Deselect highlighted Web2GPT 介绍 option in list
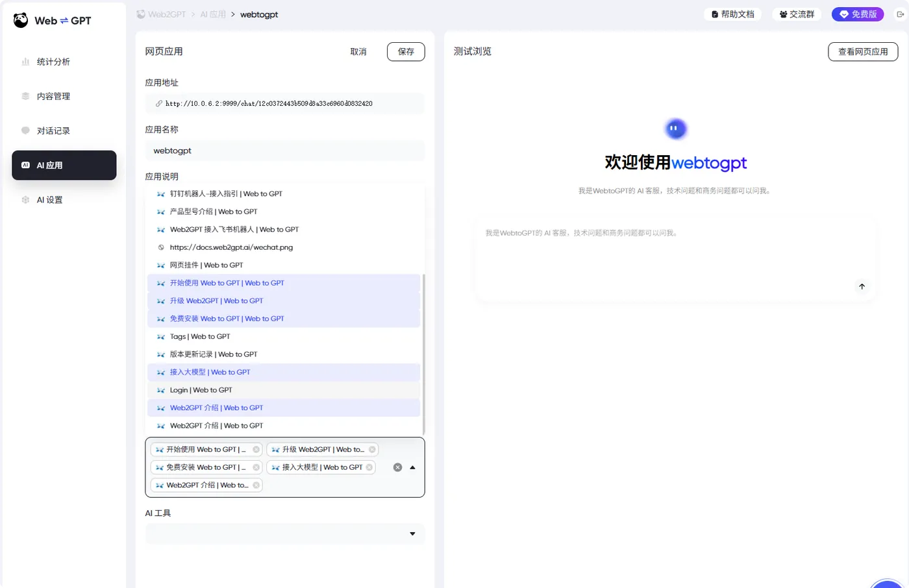The width and height of the screenshot is (909, 588). (284, 408)
